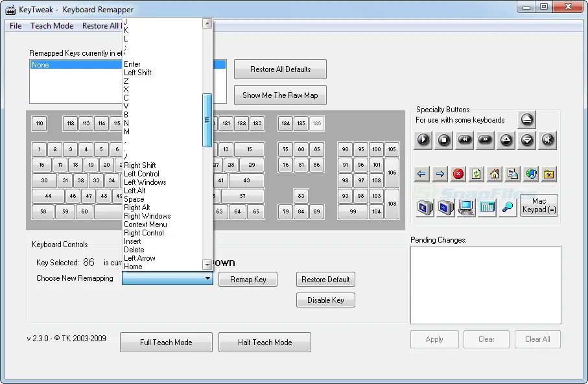Select Left Arrow in the dropdown list
588x384 pixels.
[x=163, y=258]
